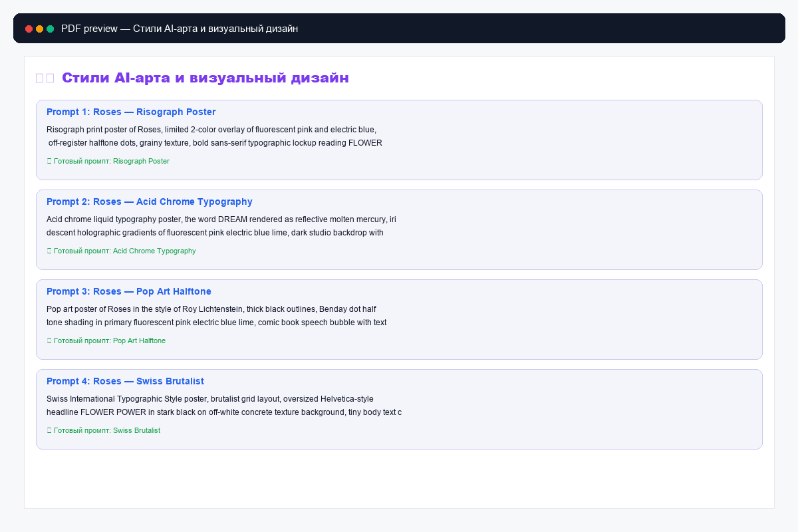
Task: Click Готовый промпт: Pop Art Halftone
Action: [x=110, y=340]
